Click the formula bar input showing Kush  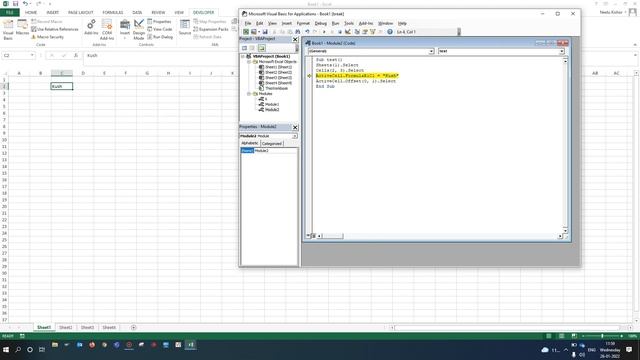[x=359, y=56]
